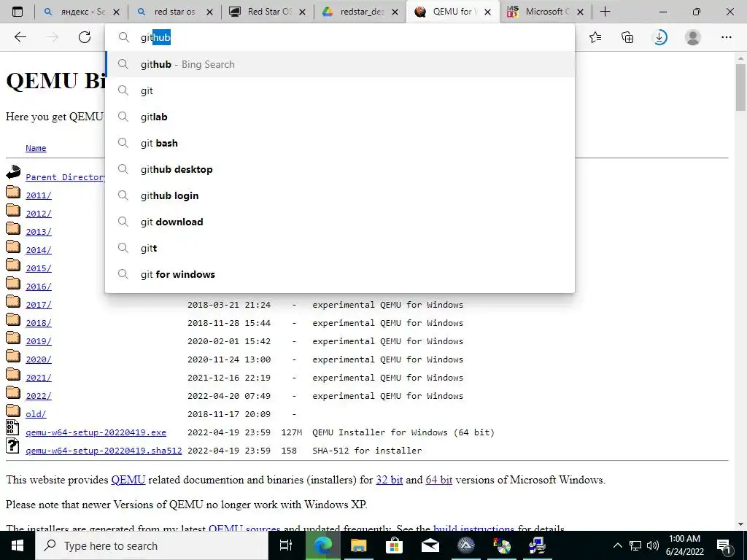Open the 'Parent Directory' link
The image size is (747, 560).
click(x=65, y=177)
